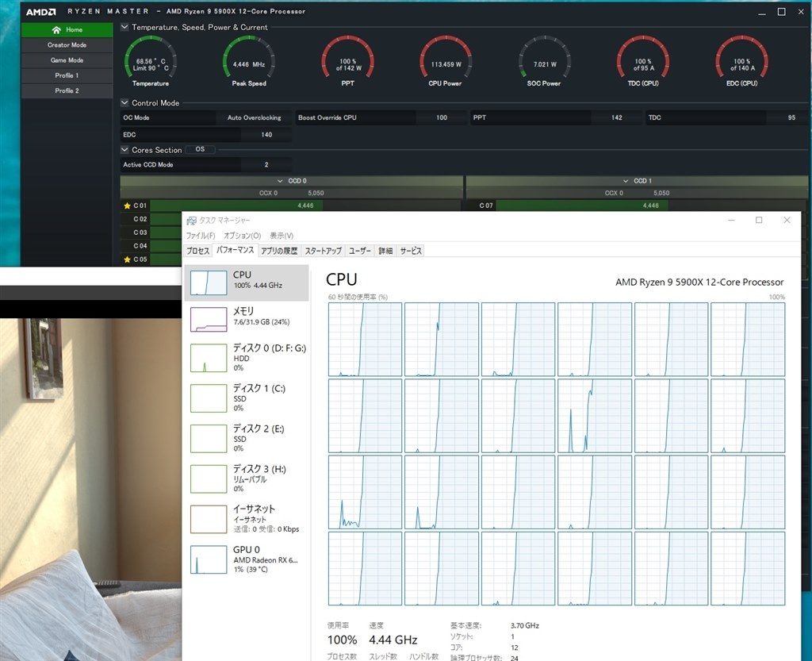
Task: Select GPU 0 AMD Radeon item
Action: coord(247,559)
